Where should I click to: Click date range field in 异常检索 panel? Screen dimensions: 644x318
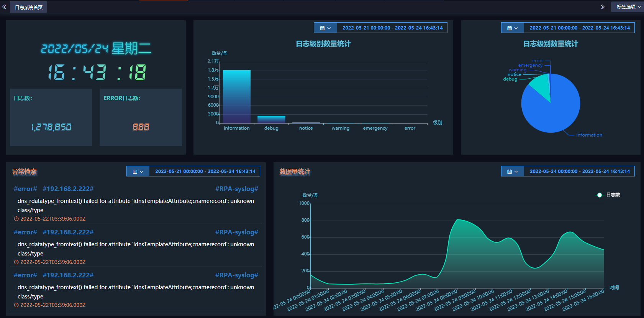pos(205,171)
